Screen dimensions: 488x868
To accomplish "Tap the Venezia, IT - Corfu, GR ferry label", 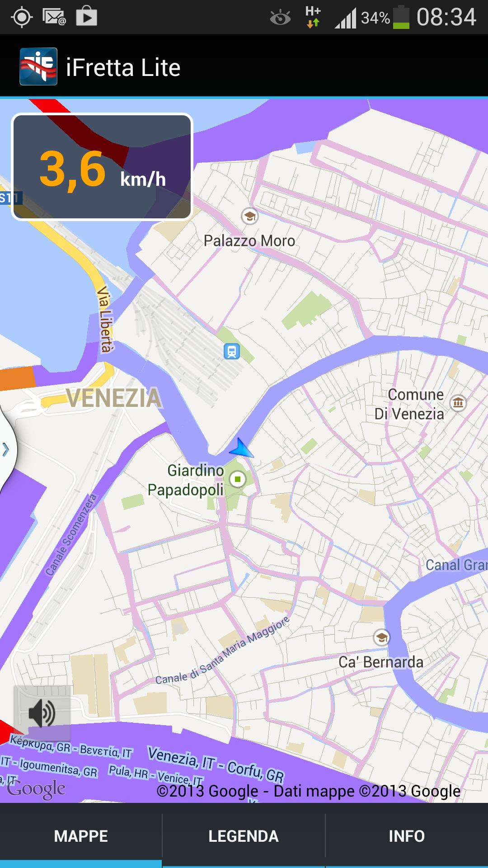I will [216, 764].
